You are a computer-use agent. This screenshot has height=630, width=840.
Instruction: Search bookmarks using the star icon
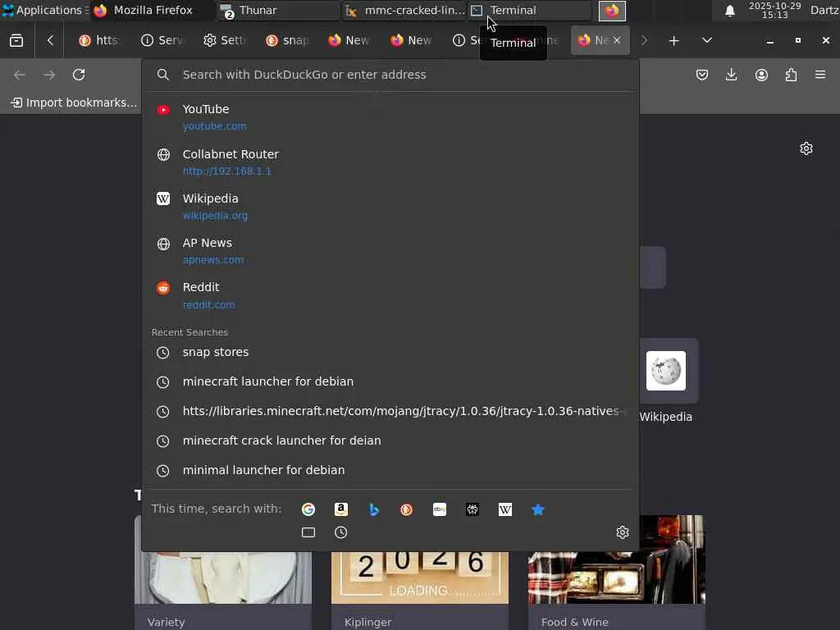pos(538,509)
